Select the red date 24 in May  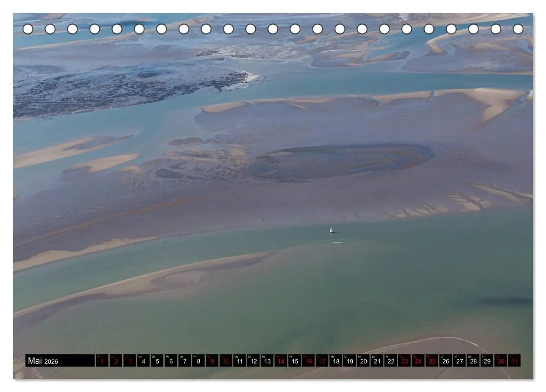click(419, 361)
